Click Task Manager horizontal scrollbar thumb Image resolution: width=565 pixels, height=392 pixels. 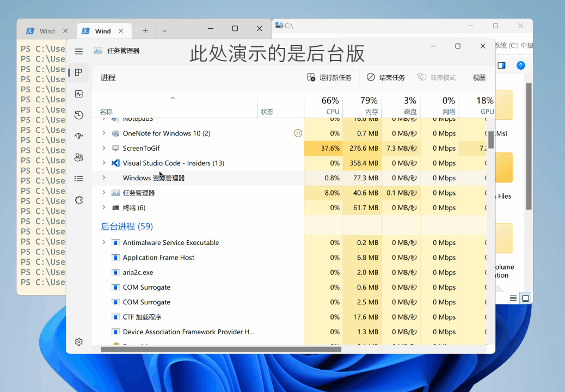pyautogui.click(x=221, y=349)
